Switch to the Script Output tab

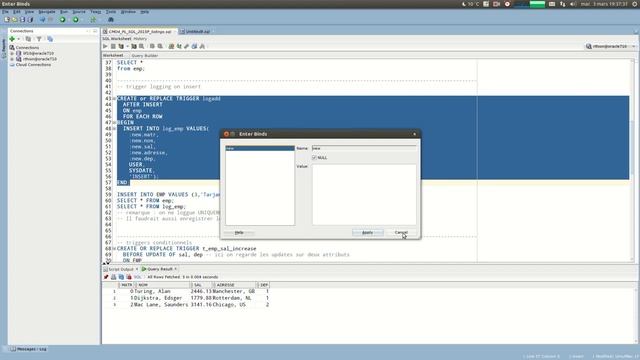tap(121, 269)
